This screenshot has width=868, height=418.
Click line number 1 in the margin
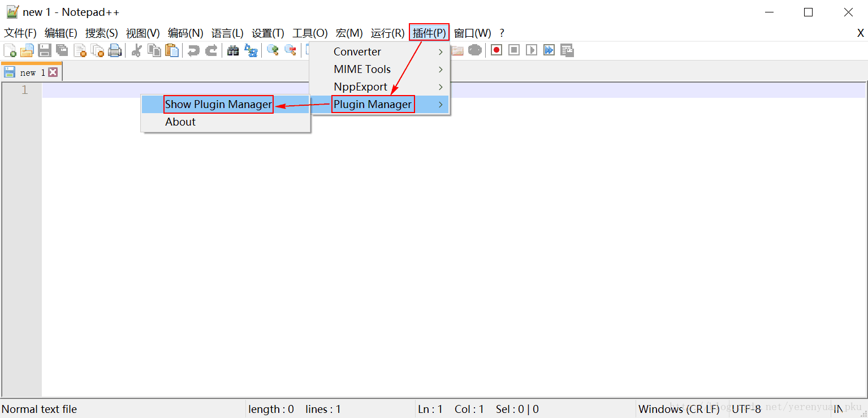click(x=24, y=90)
